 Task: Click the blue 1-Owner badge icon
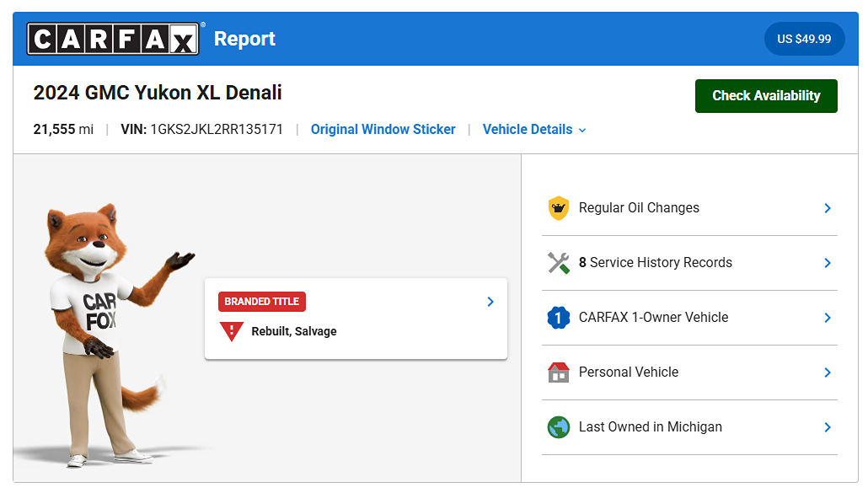(x=559, y=318)
